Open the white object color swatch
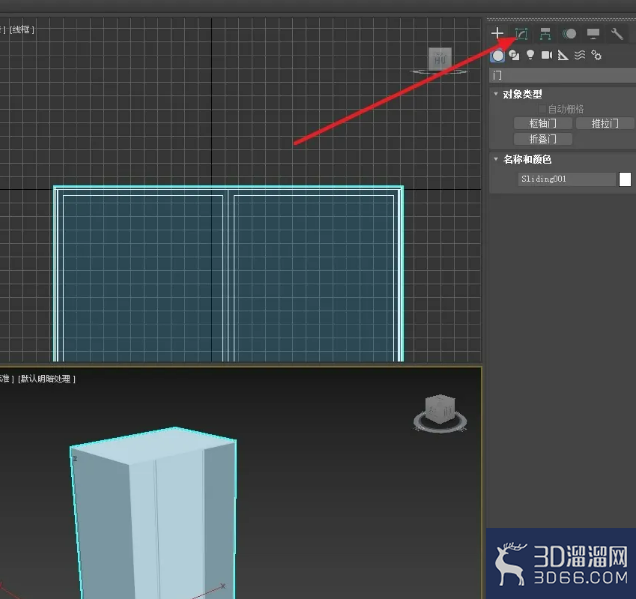 [625, 179]
